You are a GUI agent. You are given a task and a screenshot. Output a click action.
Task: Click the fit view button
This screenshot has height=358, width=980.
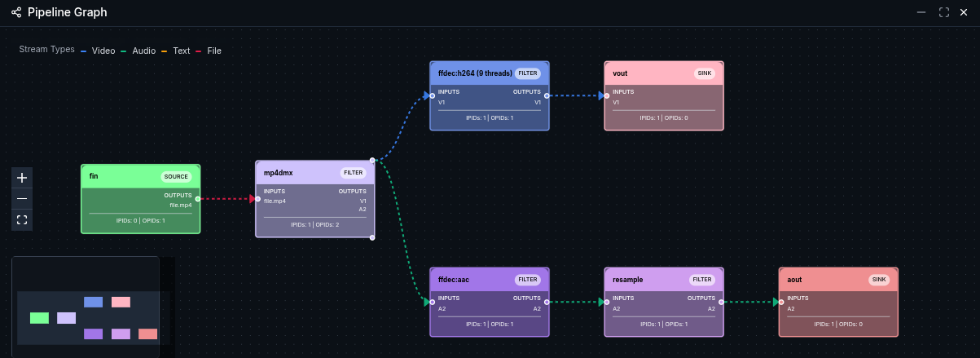point(22,219)
